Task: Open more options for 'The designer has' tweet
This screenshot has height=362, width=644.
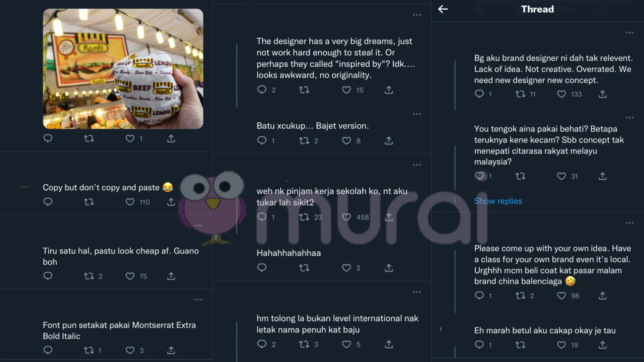Action: coord(417,15)
